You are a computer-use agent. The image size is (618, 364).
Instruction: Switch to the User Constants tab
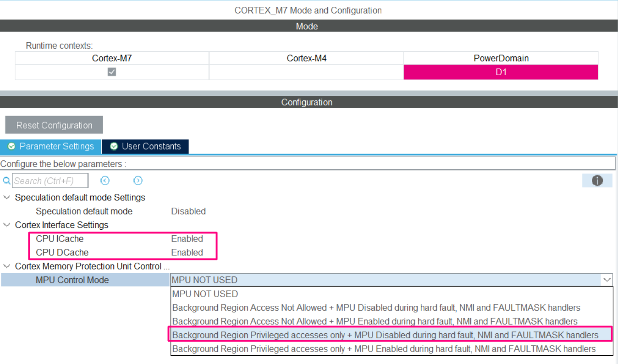pos(145,146)
